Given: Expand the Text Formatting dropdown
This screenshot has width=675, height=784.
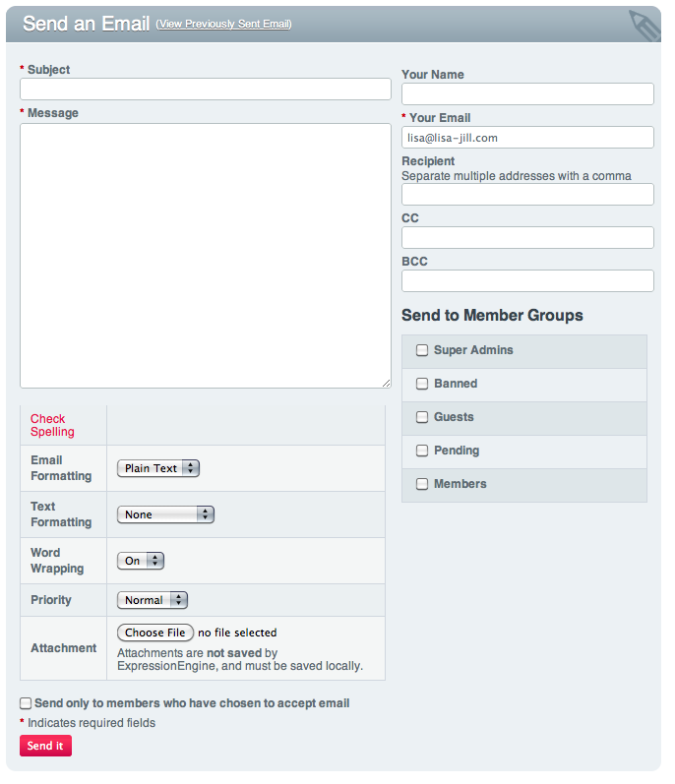Looking at the screenshot, I should (165, 514).
